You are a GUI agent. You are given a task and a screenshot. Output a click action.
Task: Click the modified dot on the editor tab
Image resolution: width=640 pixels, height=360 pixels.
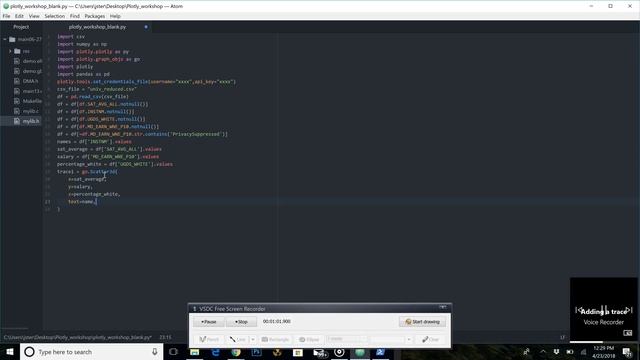coord(146,27)
